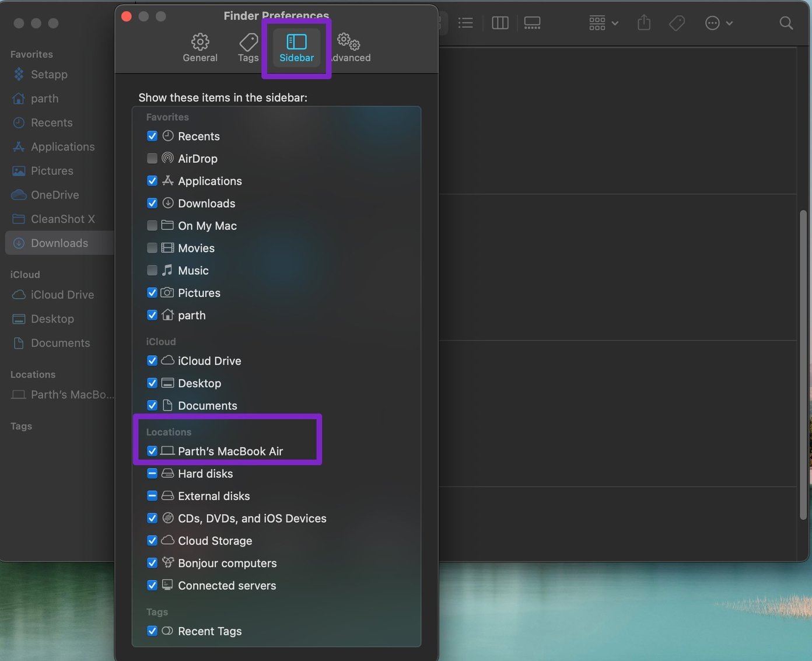Uncheck the Connected servers checkbox
The image size is (812, 661).
tap(152, 585)
